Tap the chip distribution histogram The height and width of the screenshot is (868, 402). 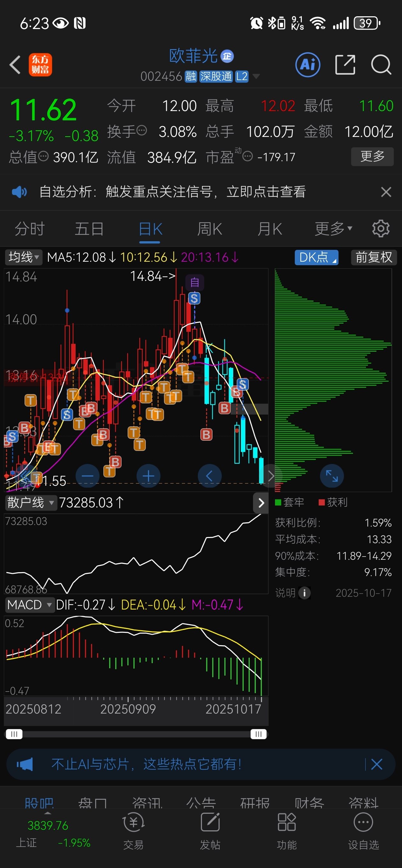(x=333, y=380)
